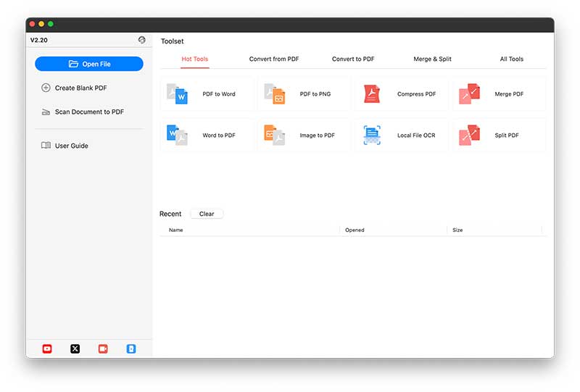580x392 pixels.
Task: Launch the PDF to PNG converter
Action: coord(304,94)
